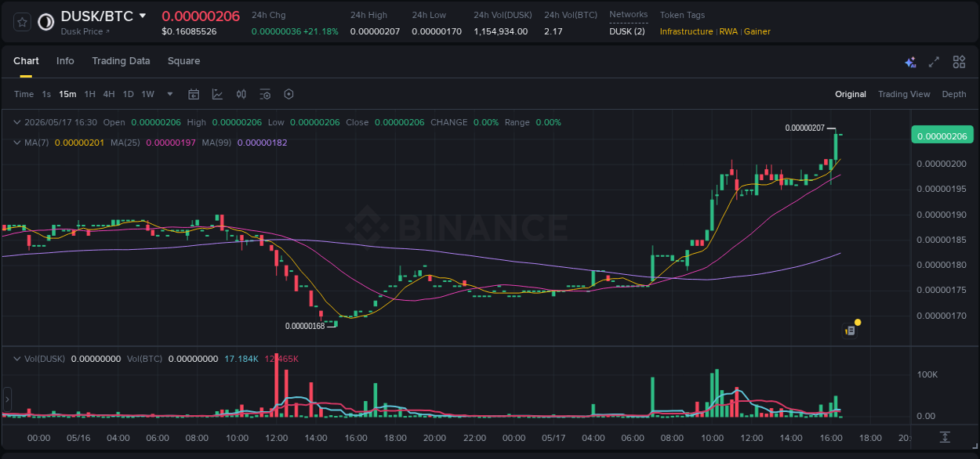Select the 15m time interval
The image size is (980, 459).
[x=67, y=94]
